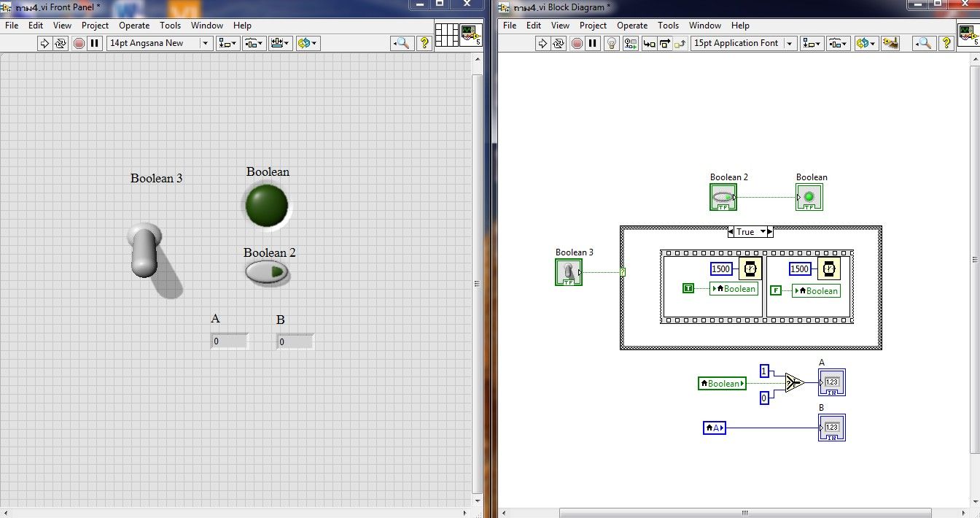Open Operate menu in Front Panel
This screenshot has height=518, width=980.
coord(134,25)
